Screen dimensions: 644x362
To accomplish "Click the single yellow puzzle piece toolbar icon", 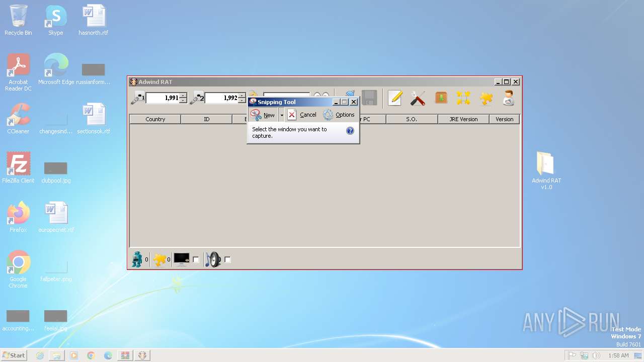I will pos(486,98).
